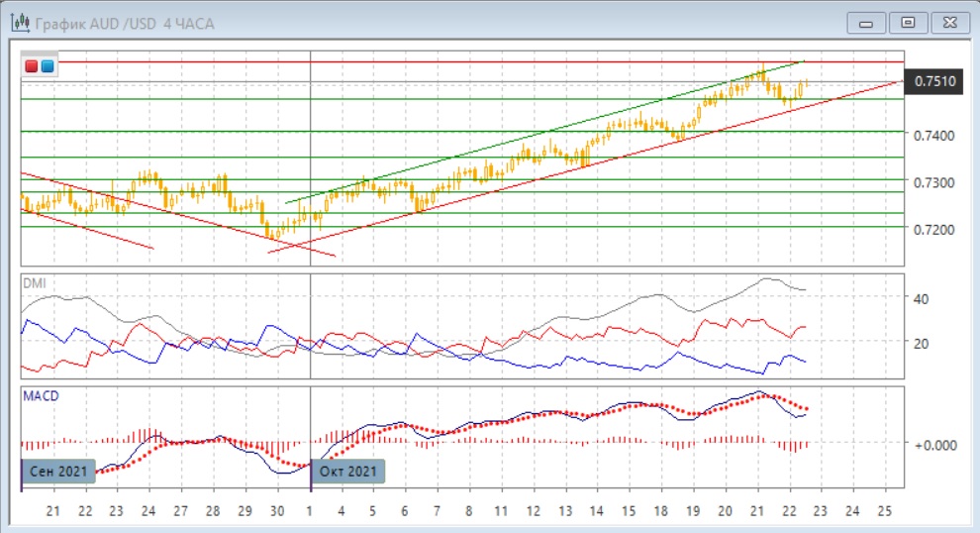The width and height of the screenshot is (980, 533).
Task: Jump to the Окт 2021 month marker
Action: click(x=348, y=471)
